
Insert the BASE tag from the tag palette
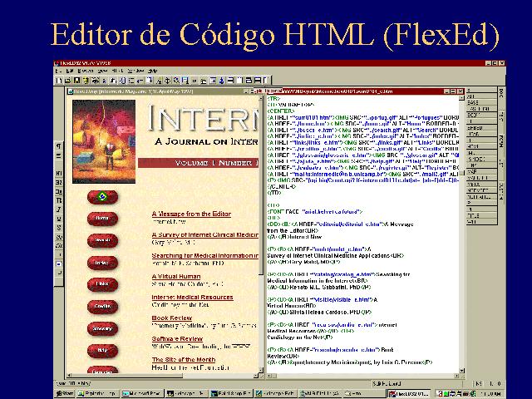481,102
